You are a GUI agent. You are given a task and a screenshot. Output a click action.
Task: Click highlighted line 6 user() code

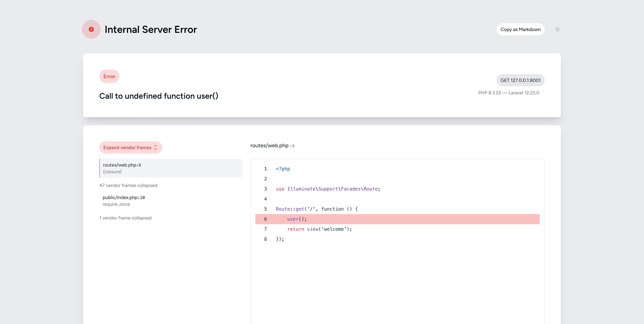[297, 219]
